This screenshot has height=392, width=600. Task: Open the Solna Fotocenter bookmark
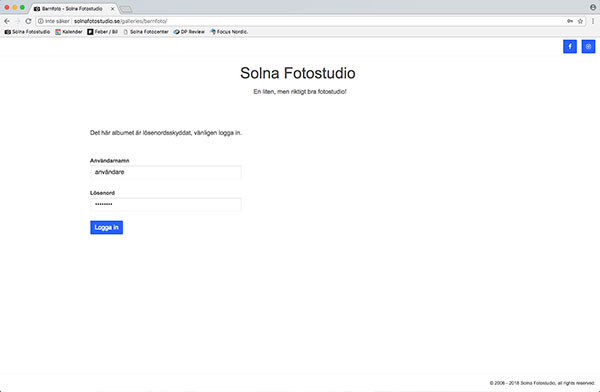[x=146, y=32]
